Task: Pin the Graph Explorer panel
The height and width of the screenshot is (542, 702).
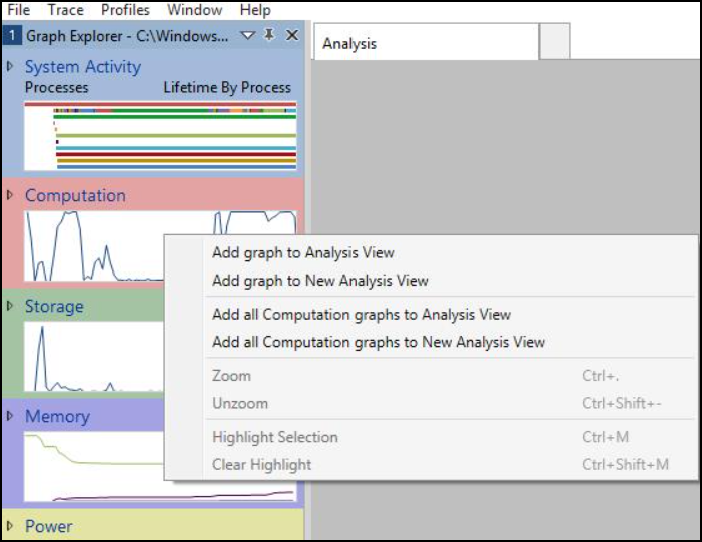Action: coord(269,35)
